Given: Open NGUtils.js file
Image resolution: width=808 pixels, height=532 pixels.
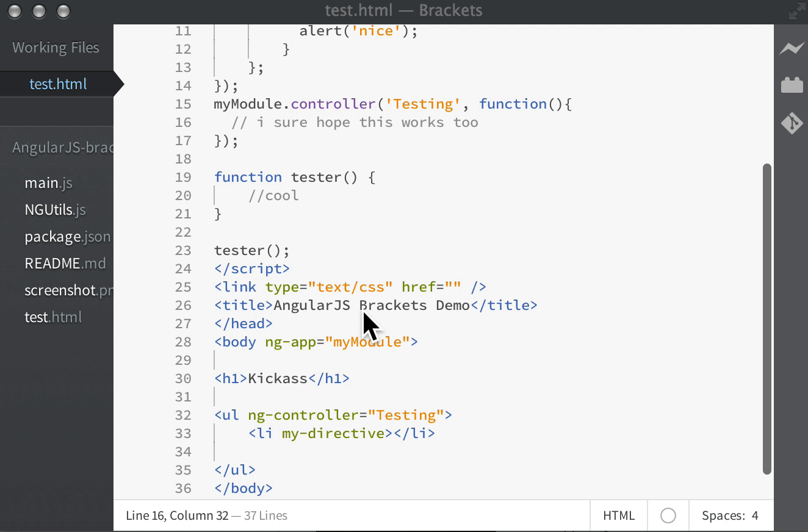Looking at the screenshot, I should [55, 210].
